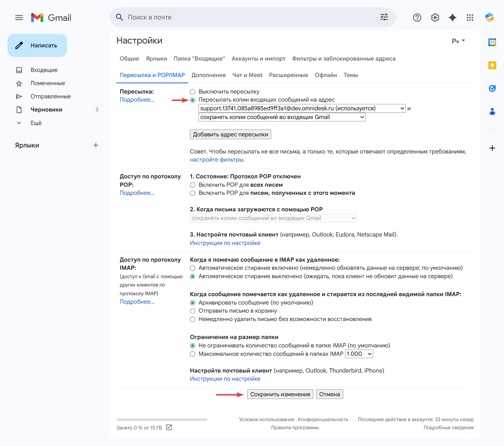Open the Settings gear icon
Screen dimensions: 504x446
pos(435,18)
